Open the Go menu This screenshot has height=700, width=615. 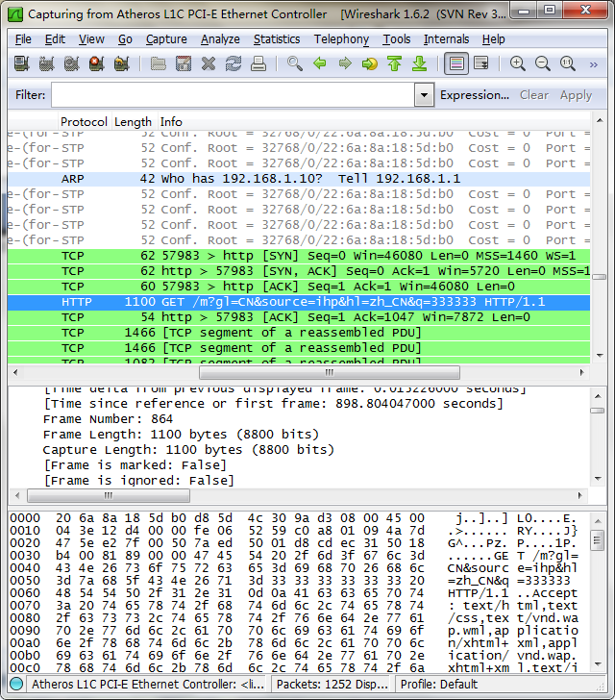pos(125,39)
